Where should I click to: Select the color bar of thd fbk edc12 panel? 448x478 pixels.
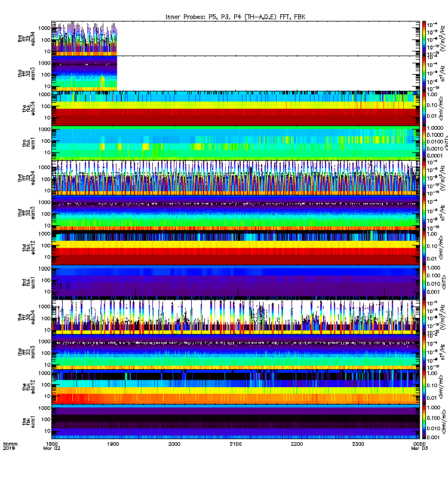[424, 247]
